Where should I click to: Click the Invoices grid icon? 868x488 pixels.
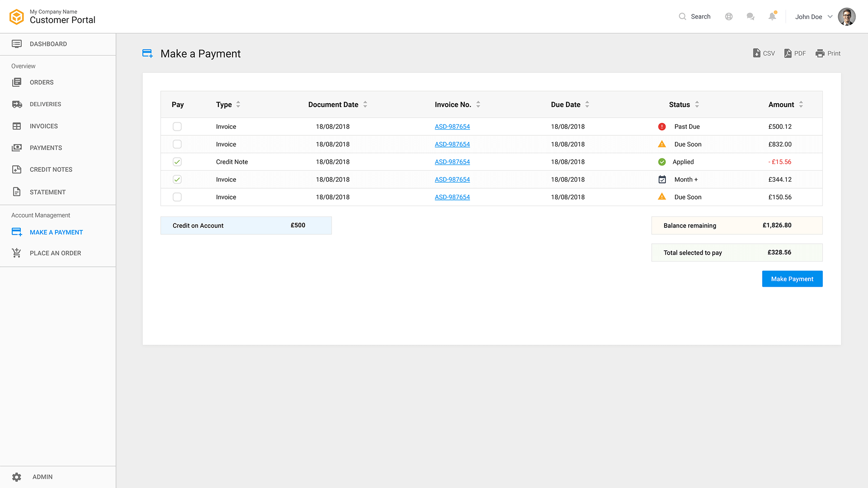(16, 126)
